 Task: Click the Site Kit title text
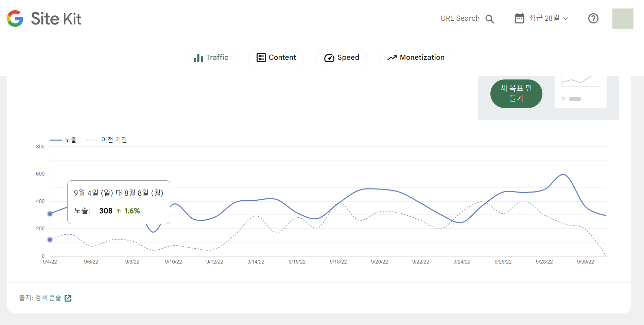pos(56,19)
